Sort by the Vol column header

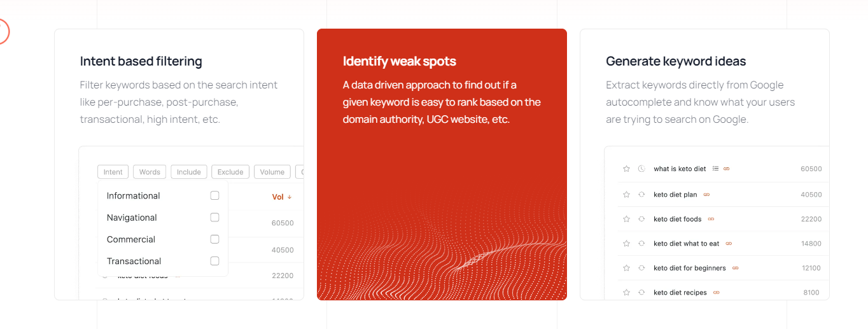coord(281,197)
